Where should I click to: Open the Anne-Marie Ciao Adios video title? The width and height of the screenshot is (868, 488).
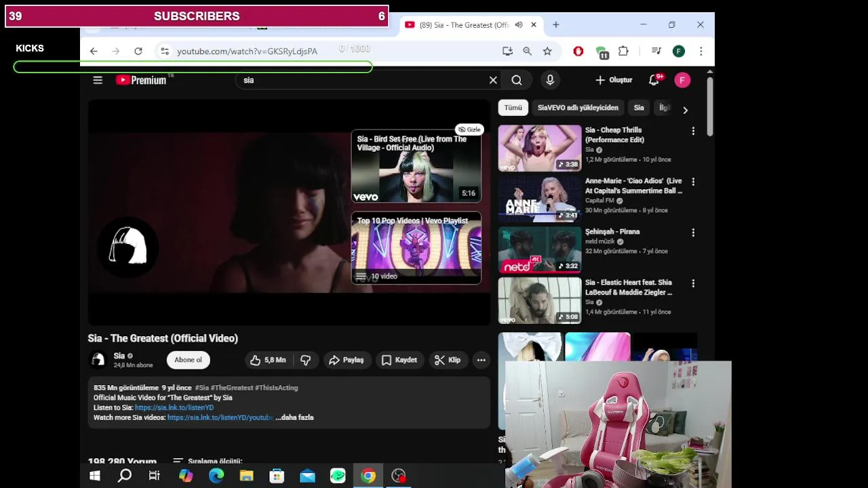pyautogui.click(x=633, y=186)
